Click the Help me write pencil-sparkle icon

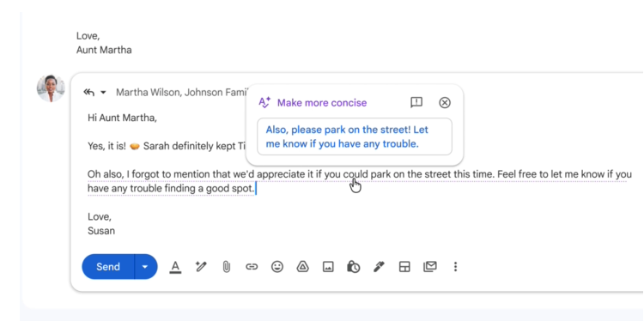201,267
